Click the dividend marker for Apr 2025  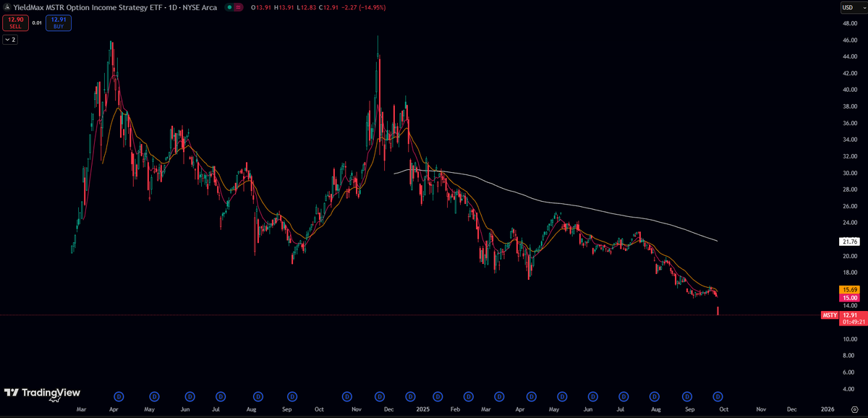click(532, 396)
